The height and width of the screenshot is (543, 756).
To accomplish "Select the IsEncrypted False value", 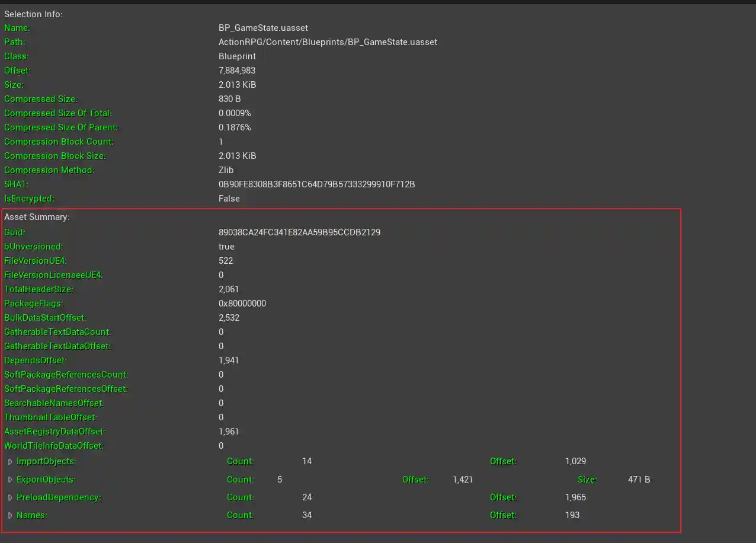I will pyautogui.click(x=229, y=199).
